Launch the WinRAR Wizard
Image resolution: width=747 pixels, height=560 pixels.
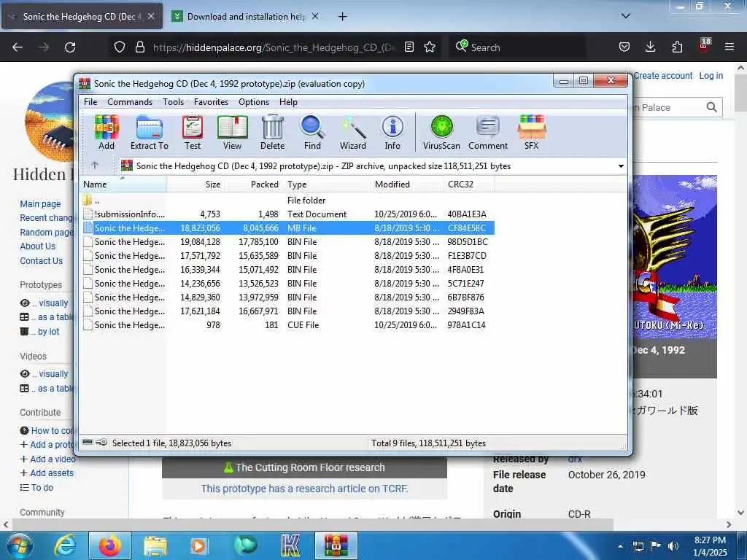tap(353, 133)
